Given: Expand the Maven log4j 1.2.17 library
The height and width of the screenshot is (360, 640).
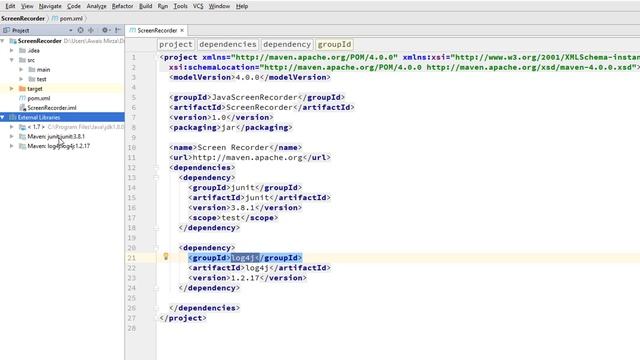Looking at the screenshot, I should 11,146.
